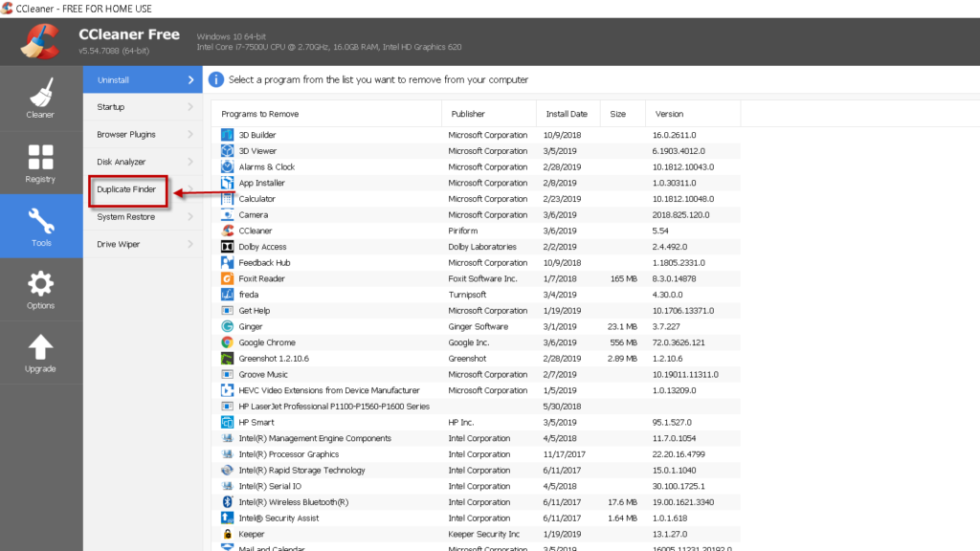Viewport: 980px width, 551px height.
Task: Select the Foxit Reader icon
Action: 228,278
